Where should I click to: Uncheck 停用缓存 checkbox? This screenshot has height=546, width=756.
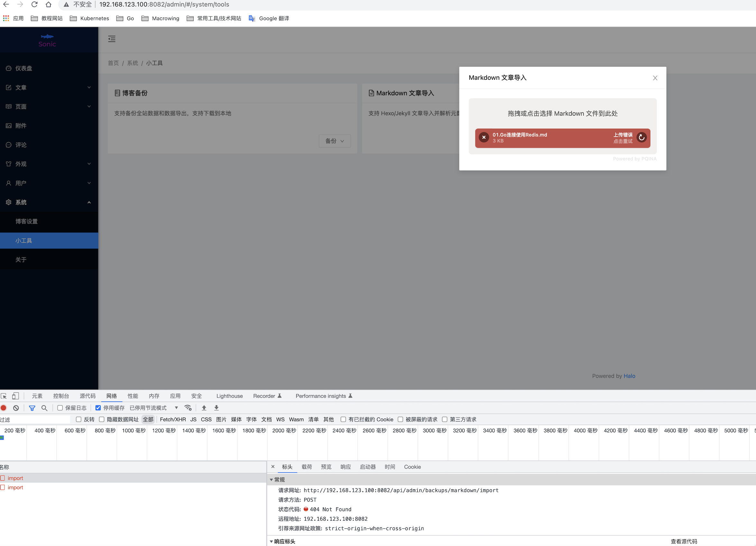[98, 408]
